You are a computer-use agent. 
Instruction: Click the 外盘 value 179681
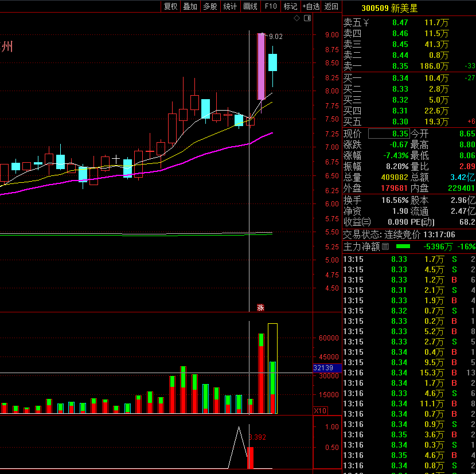pos(394,188)
